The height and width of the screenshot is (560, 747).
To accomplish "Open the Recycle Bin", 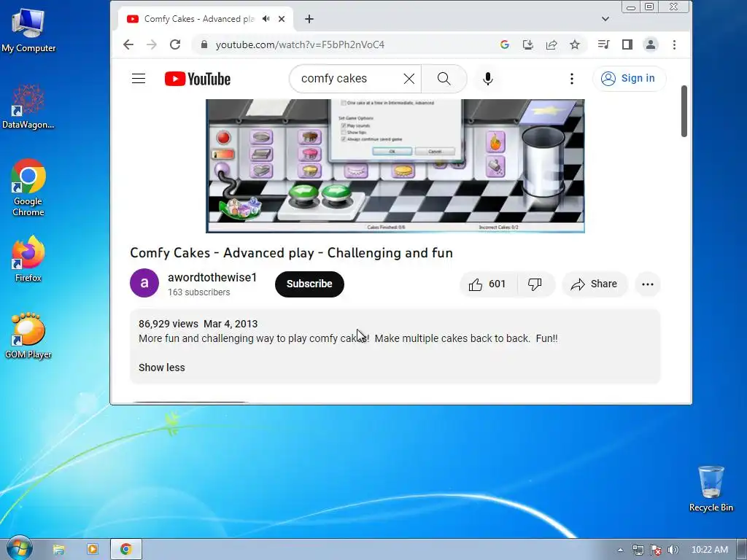I will pos(711,489).
